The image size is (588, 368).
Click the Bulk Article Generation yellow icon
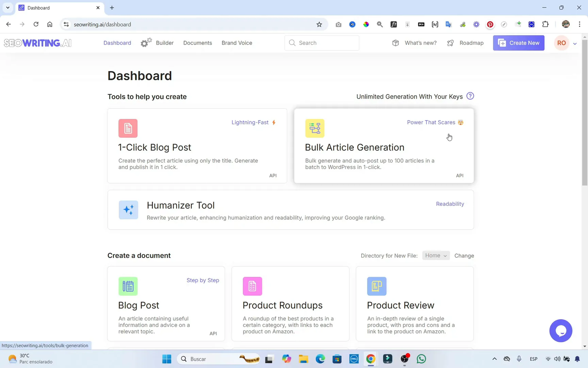click(315, 128)
